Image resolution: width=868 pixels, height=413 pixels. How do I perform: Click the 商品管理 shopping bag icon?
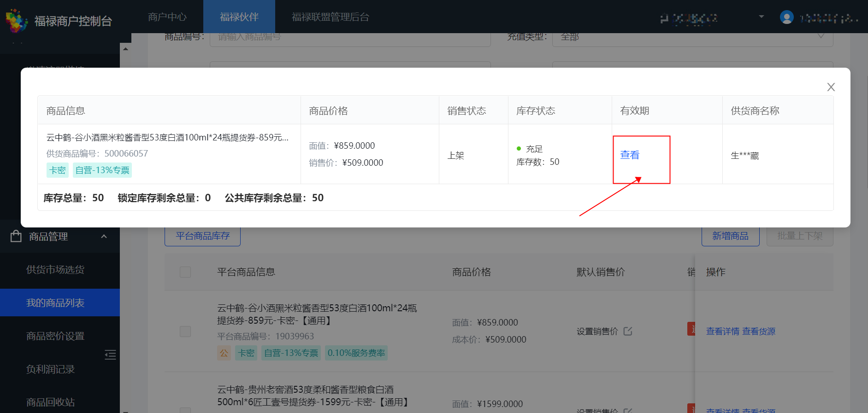(x=16, y=236)
